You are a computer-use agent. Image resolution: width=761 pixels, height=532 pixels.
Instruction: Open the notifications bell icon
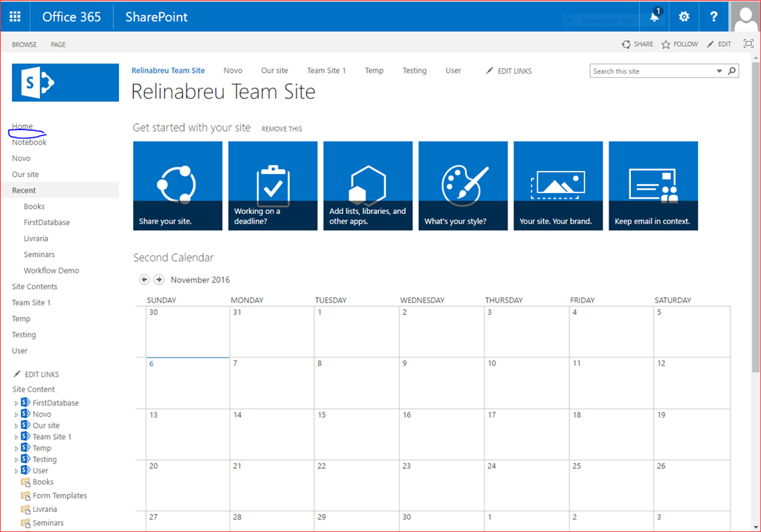pyautogui.click(x=654, y=16)
